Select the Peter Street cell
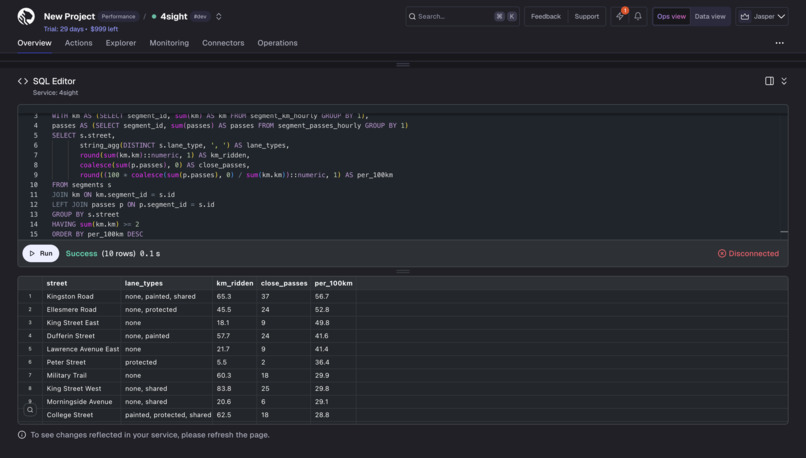 pyautogui.click(x=81, y=362)
